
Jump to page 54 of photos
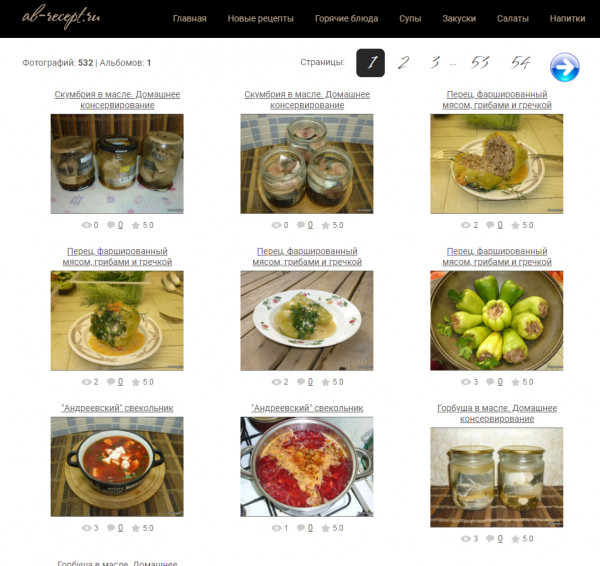tap(520, 62)
